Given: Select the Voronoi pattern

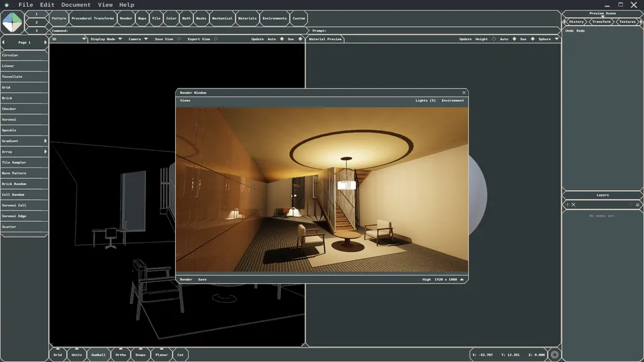Looking at the screenshot, I should pos(24,119).
